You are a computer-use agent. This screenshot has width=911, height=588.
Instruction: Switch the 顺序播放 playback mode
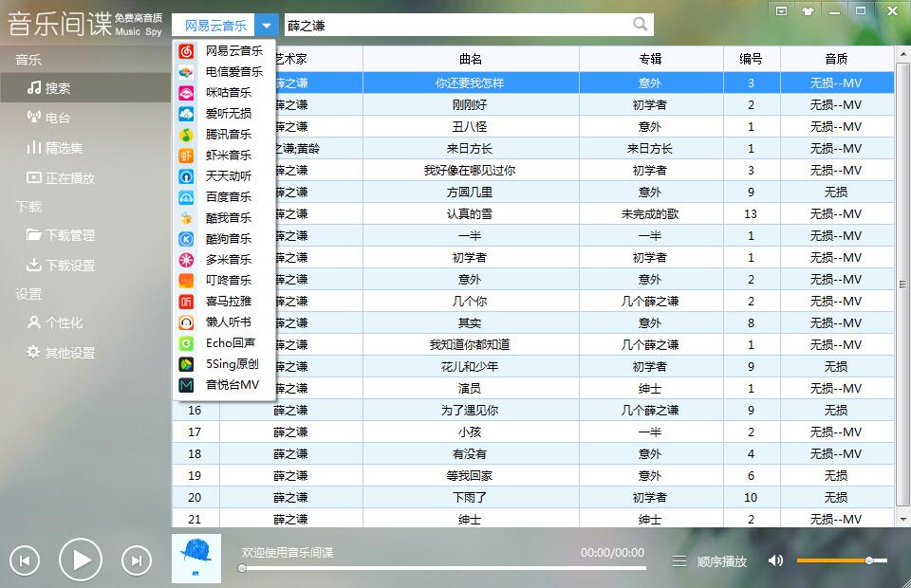click(x=721, y=561)
